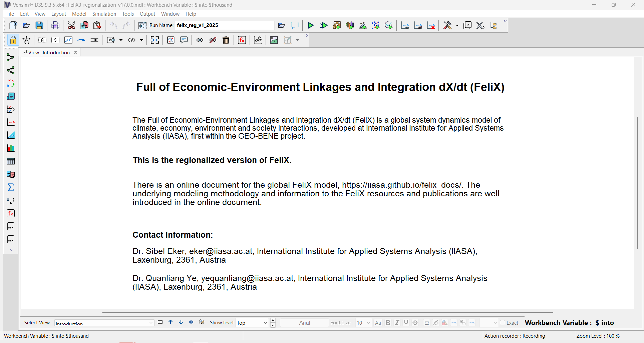
Task: Toggle the Exact checkbox
Action: (503, 323)
